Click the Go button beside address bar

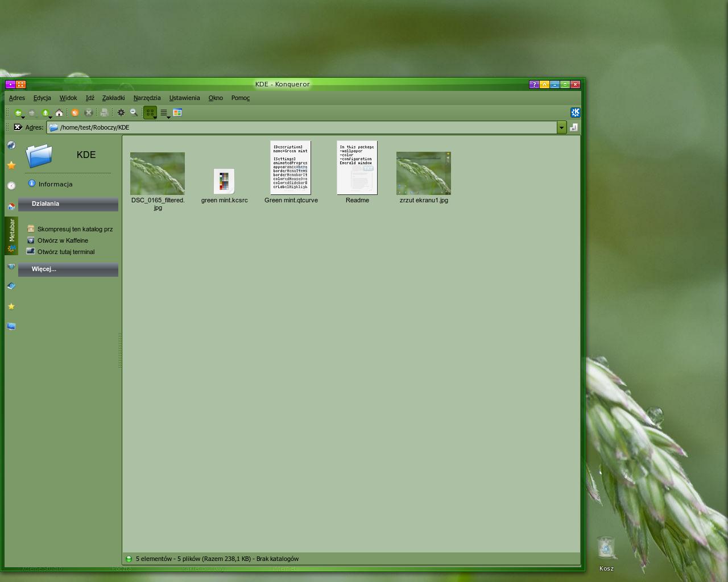coord(574,127)
